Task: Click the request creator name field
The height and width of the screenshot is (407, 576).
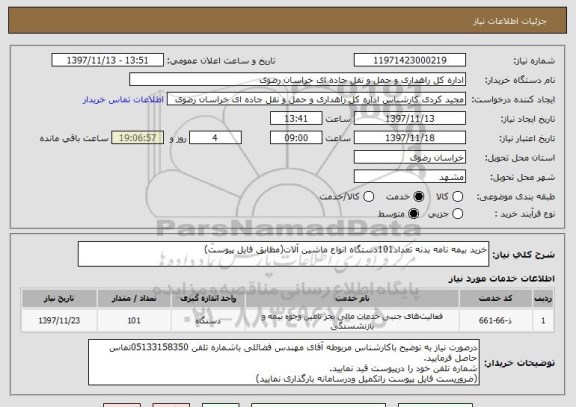Action: click(x=316, y=99)
